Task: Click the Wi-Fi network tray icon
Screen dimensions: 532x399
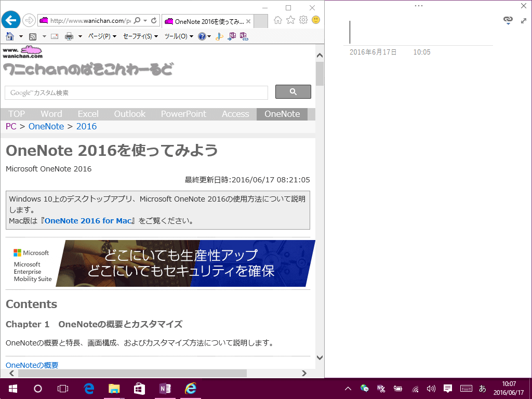Action: pyautogui.click(x=415, y=389)
